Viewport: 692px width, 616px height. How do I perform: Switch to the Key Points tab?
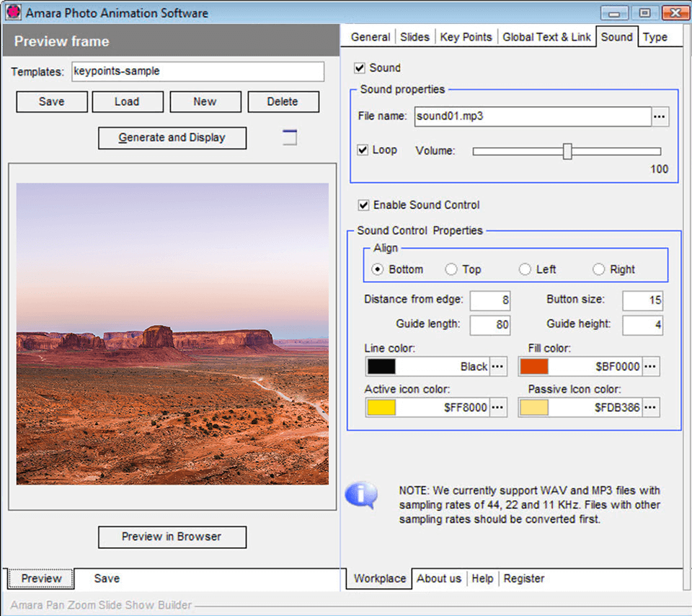coord(466,37)
